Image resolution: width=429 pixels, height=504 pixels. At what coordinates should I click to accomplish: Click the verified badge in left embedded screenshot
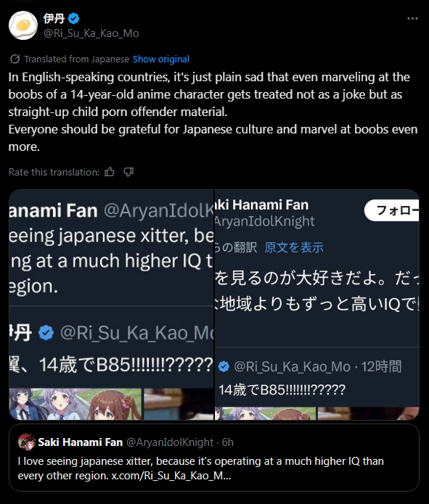coord(46,333)
